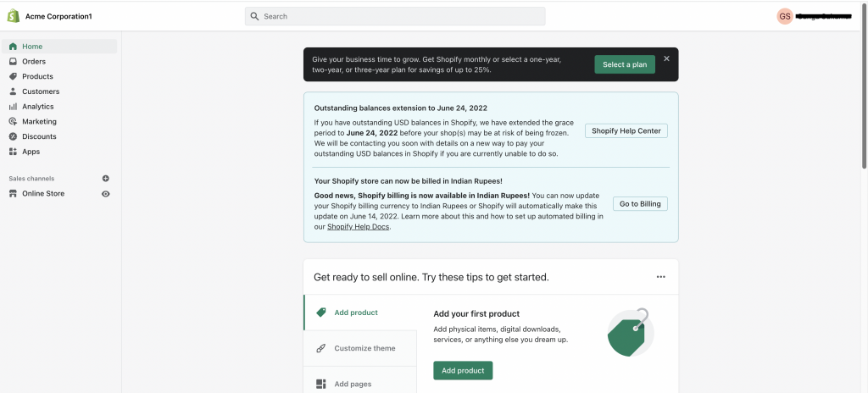Open Home in the sidebar
Viewport: 868px width, 393px height.
coord(59,47)
